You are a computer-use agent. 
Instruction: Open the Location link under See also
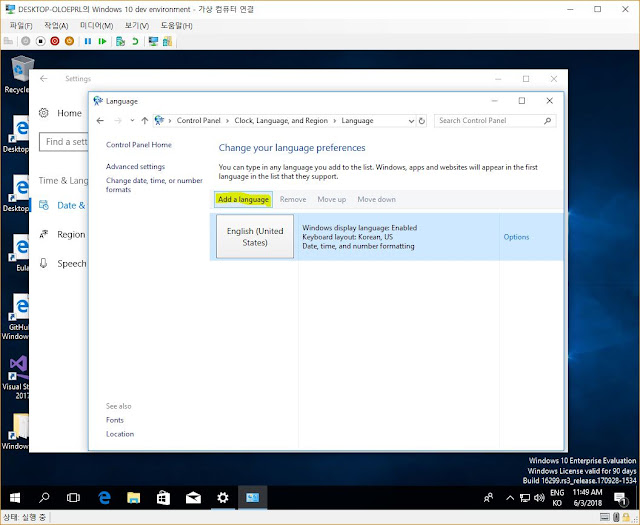tap(120, 434)
